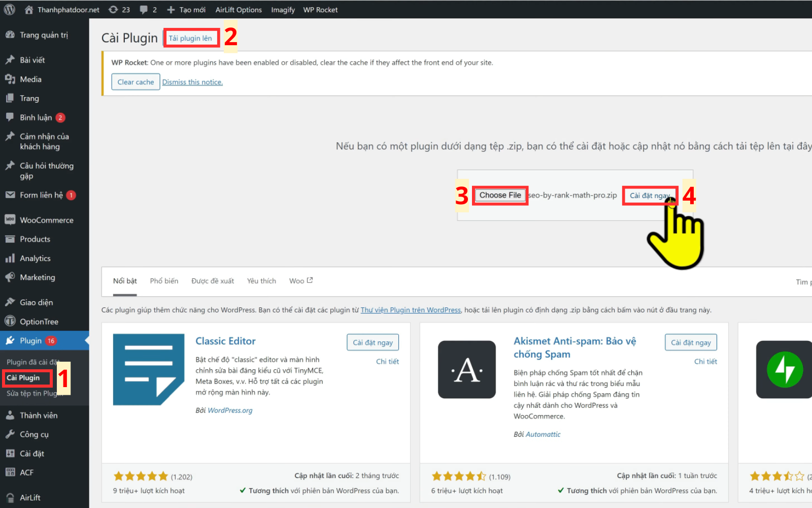This screenshot has height=508, width=812.
Task: Click the WordPress logo icon
Action: [9, 9]
